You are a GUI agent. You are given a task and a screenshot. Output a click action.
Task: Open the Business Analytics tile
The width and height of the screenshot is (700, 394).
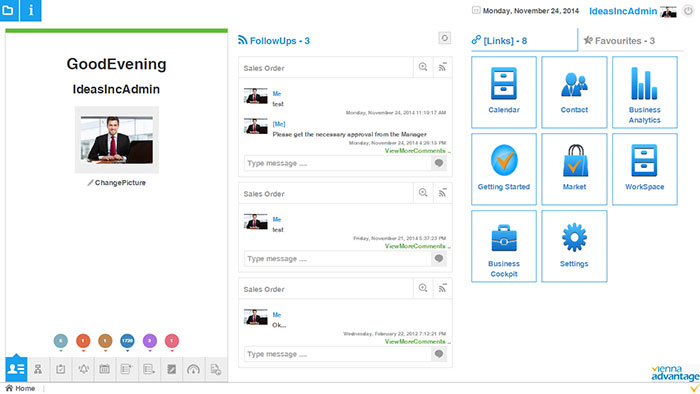point(645,92)
